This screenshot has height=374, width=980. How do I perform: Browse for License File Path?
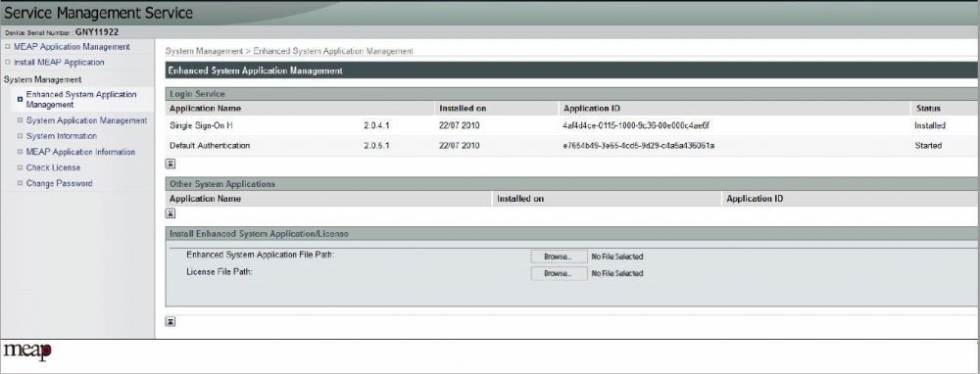coord(559,273)
